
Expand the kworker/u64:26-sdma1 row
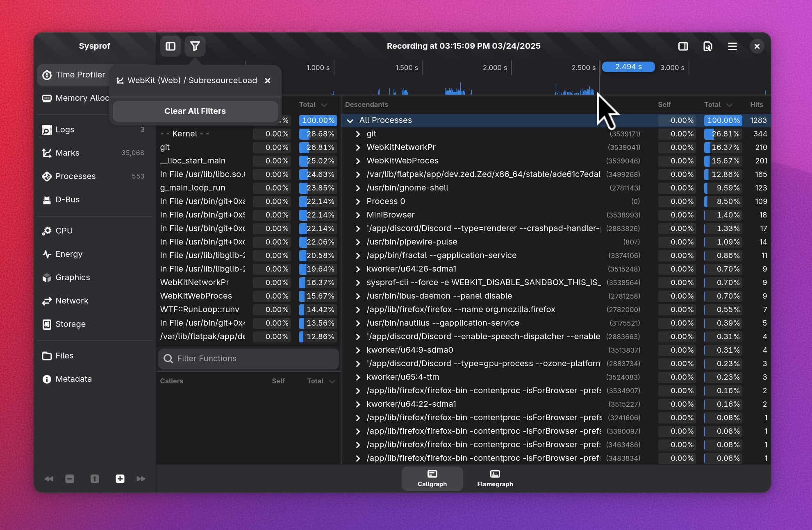coord(358,269)
